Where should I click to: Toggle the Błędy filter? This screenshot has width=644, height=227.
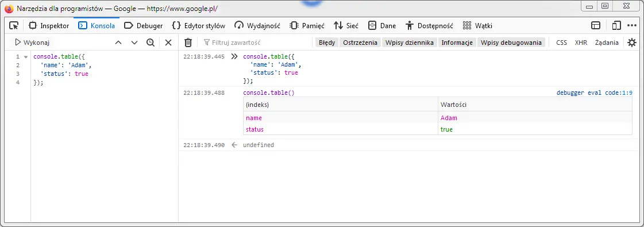(327, 43)
